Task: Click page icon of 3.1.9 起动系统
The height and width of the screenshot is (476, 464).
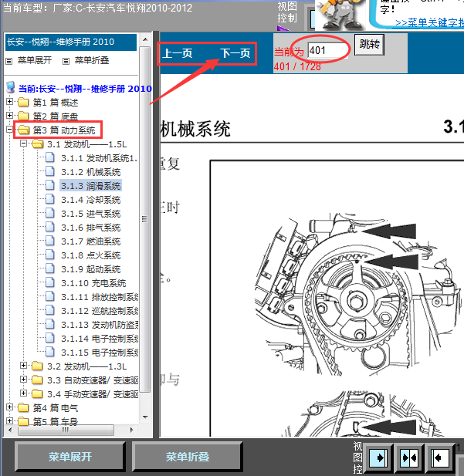Action: coord(50,268)
